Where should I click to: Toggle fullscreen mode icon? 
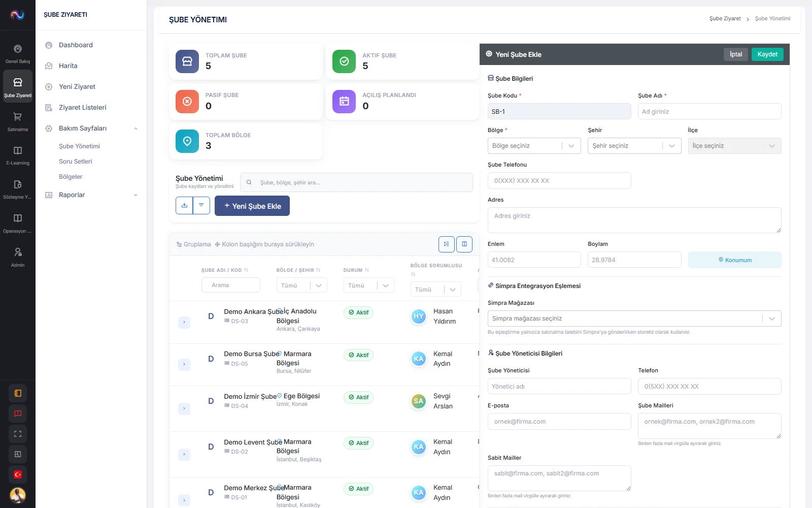18,434
